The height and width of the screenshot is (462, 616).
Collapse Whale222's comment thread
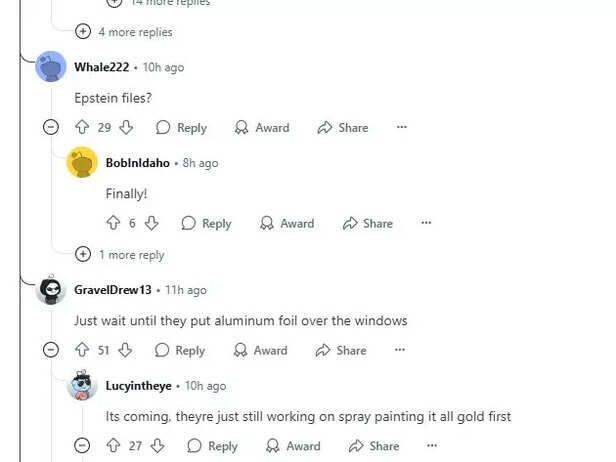point(51,127)
